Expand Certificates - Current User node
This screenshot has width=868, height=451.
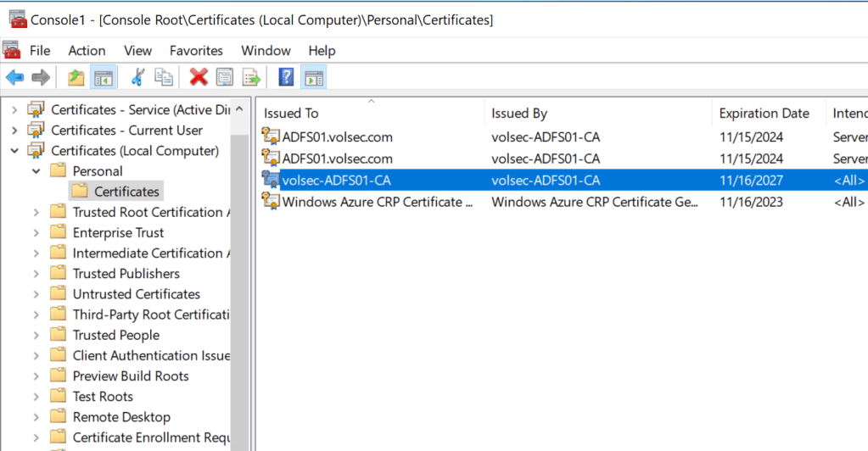14,131
